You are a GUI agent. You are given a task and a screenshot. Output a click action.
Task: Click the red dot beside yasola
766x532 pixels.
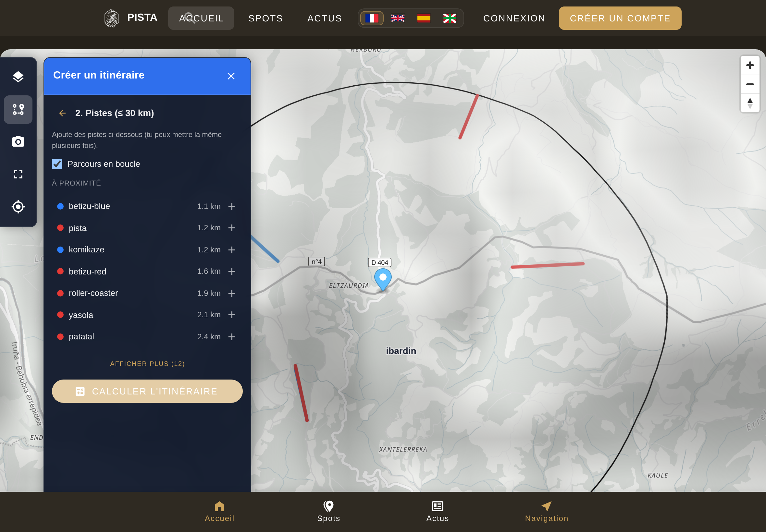click(60, 315)
